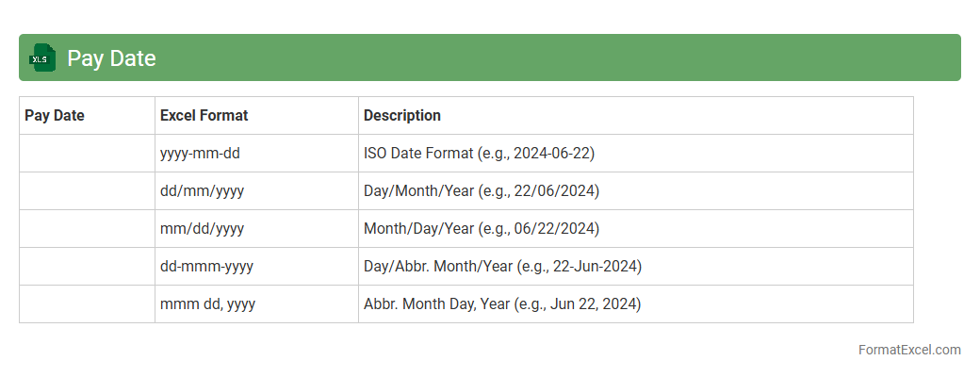Click empty Pay Date cell beside dd/mm/yyyy
Screen dimensions: 980x377
point(87,191)
